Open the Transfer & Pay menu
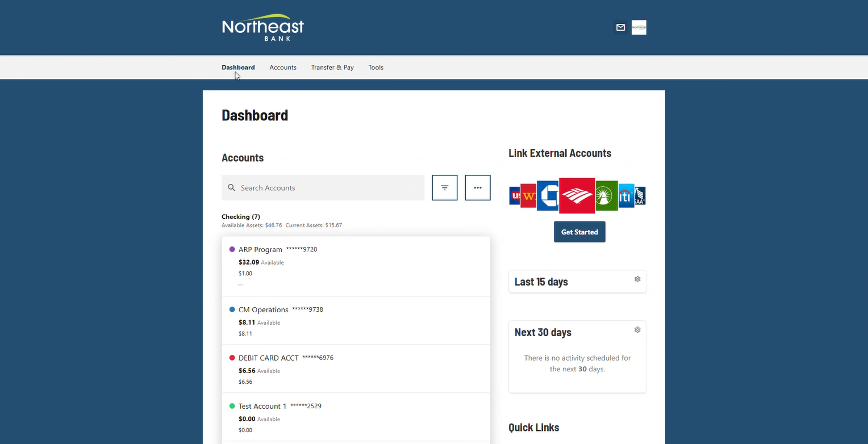 click(x=332, y=67)
